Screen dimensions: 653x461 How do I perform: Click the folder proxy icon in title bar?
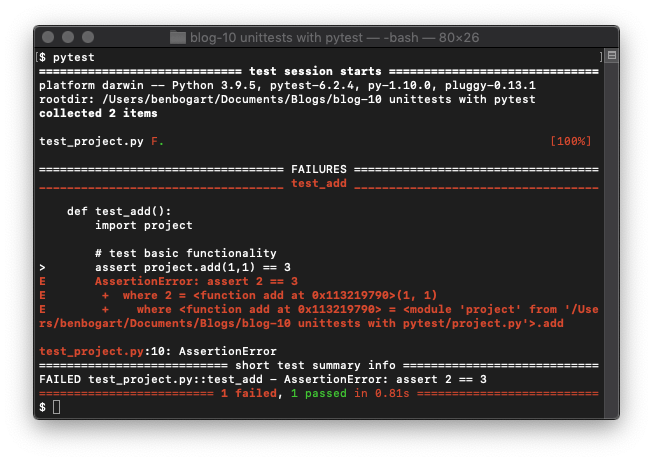click(x=179, y=38)
